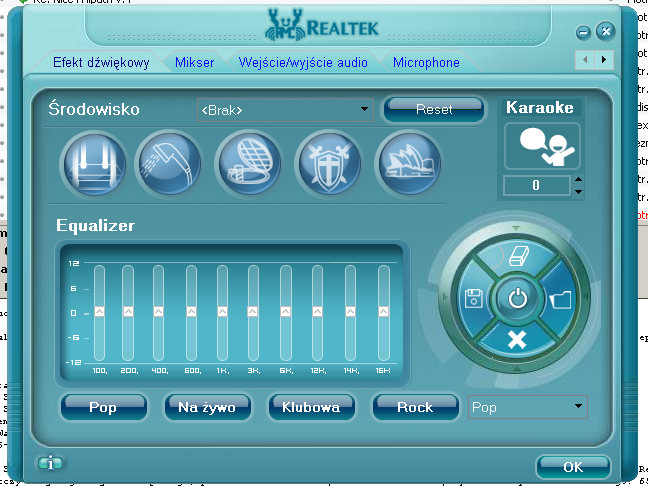The height and width of the screenshot is (486, 648).
Task: Click the Klubowa preset button
Action: (x=311, y=407)
